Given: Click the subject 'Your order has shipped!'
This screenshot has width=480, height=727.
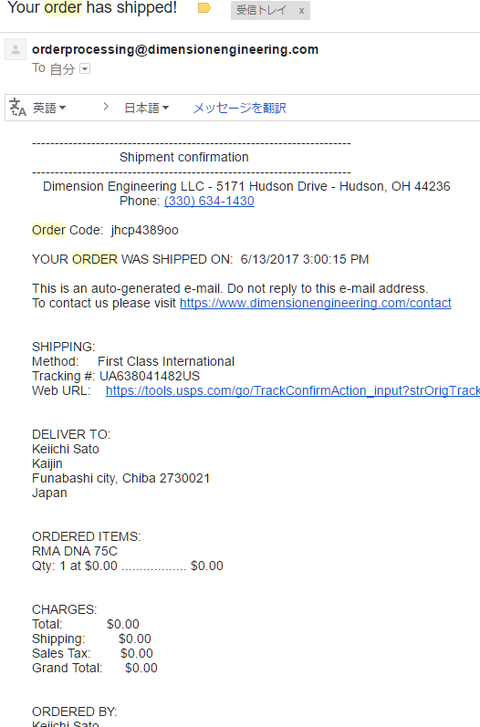Looking at the screenshot, I should point(92,7).
